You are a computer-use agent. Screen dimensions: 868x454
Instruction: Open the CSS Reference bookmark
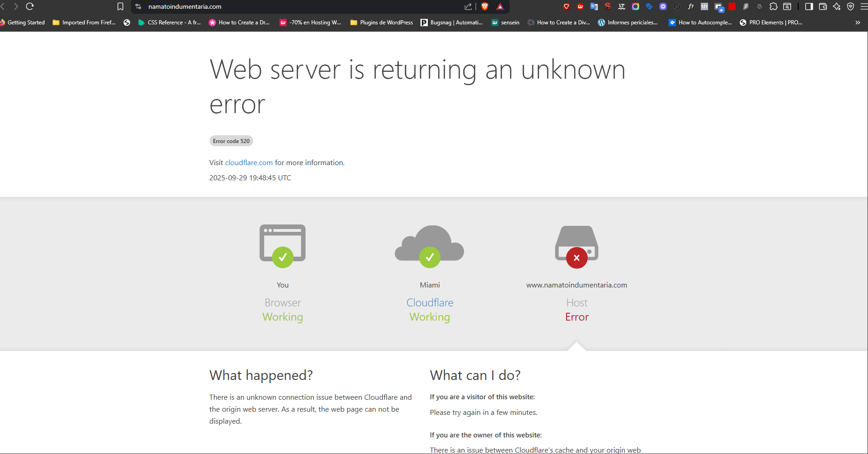170,23
